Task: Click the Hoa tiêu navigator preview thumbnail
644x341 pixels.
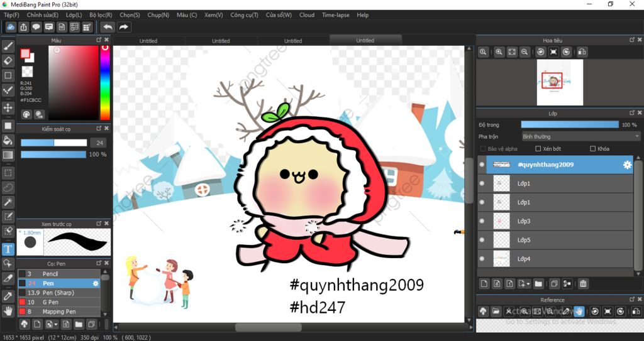Action: point(560,82)
